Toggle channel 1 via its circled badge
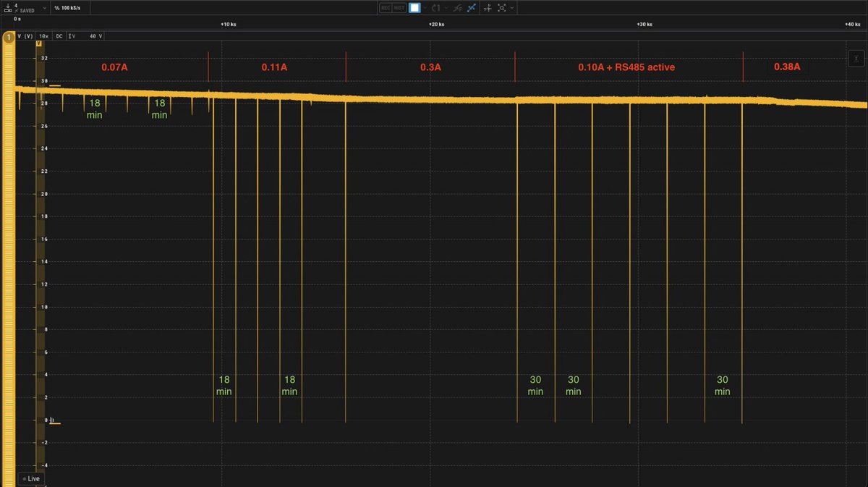 (9, 36)
